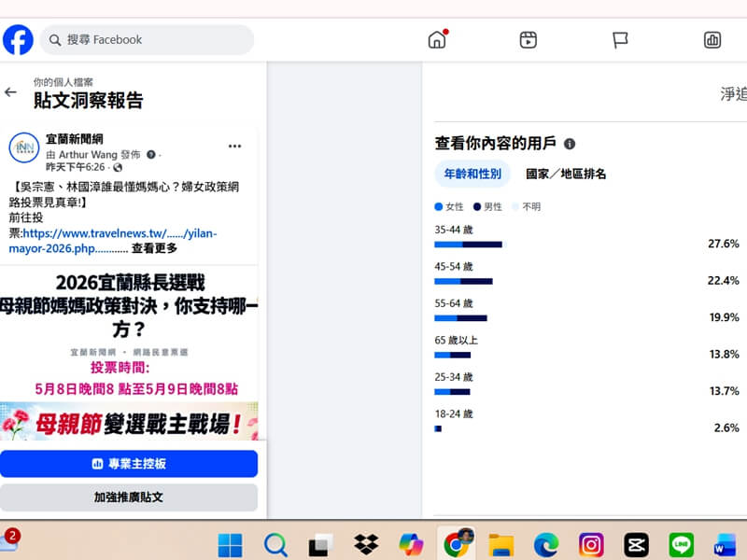The width and height of the screenshot is (747, 560).
Task: Click the 專業主控板 button
Action: tap(129, 464)
